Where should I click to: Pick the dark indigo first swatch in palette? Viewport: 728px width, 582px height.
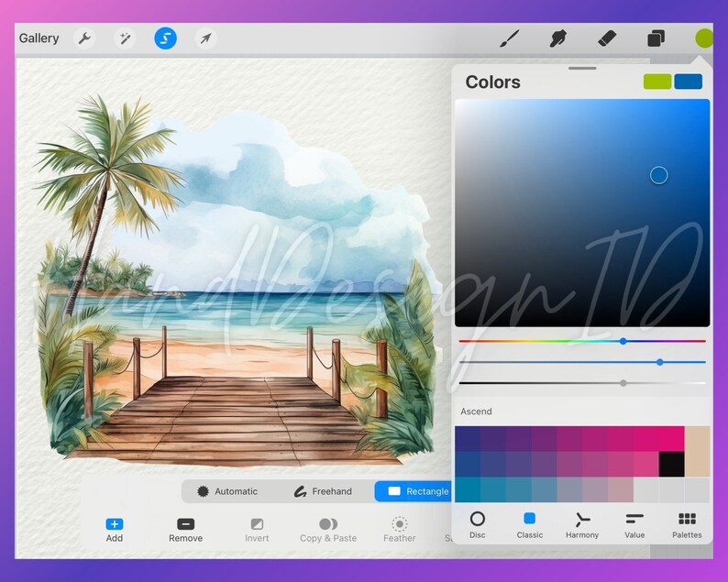[468, 439]
